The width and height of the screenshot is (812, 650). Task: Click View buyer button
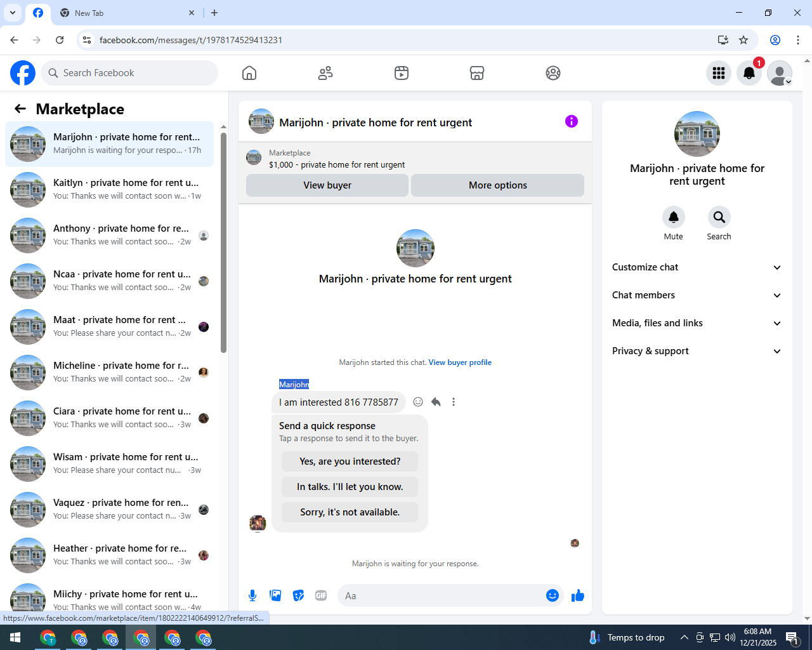(x=327, y=185)
